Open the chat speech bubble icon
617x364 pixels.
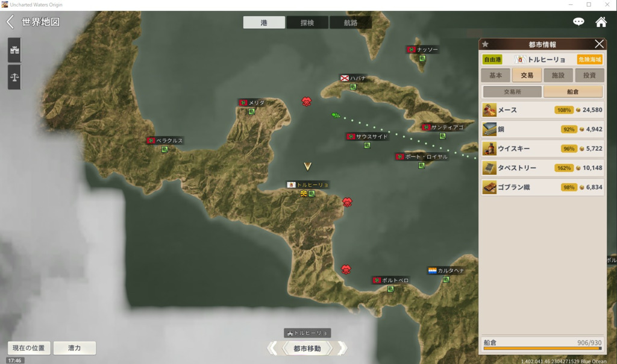[578, 22]
